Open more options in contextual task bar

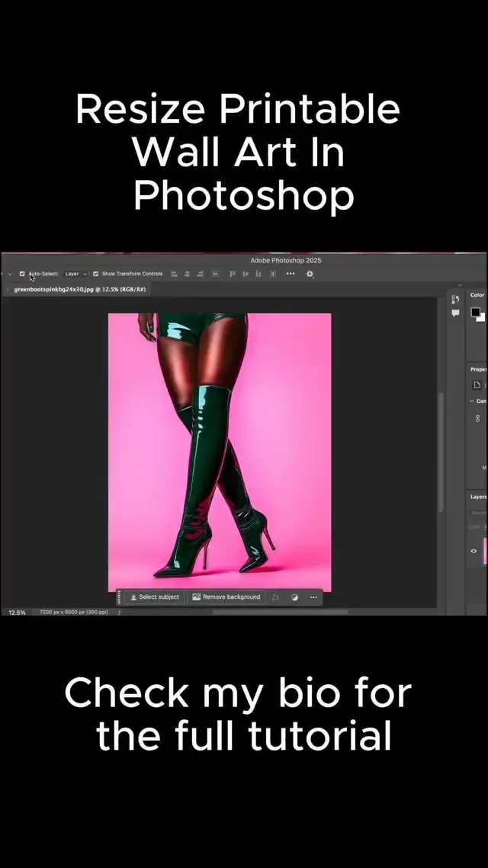pos(313,597)
